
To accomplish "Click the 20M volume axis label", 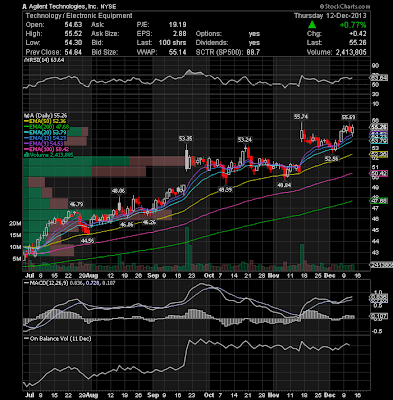I will pos(15,224).
